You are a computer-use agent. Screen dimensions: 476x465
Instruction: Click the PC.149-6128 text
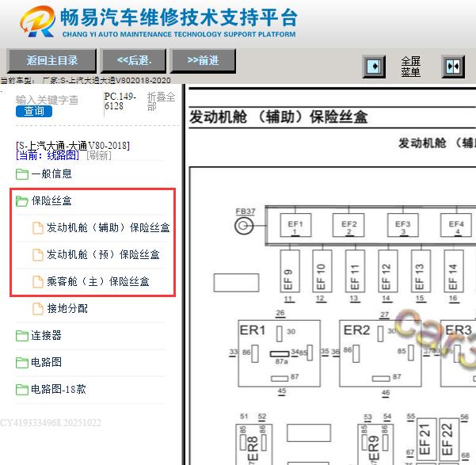pyautogui.click(x=120, y=101)
